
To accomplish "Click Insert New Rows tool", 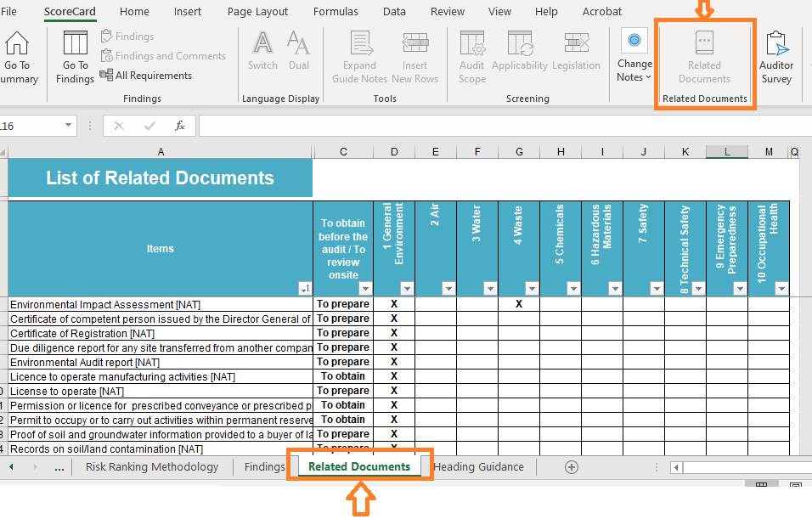I will [x=414, y=57].
